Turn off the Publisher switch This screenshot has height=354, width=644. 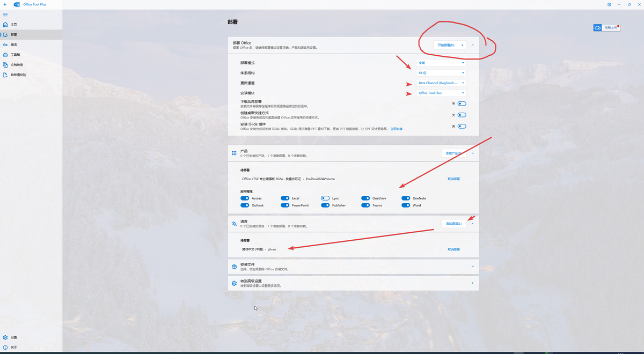click(x=325, y=205)
